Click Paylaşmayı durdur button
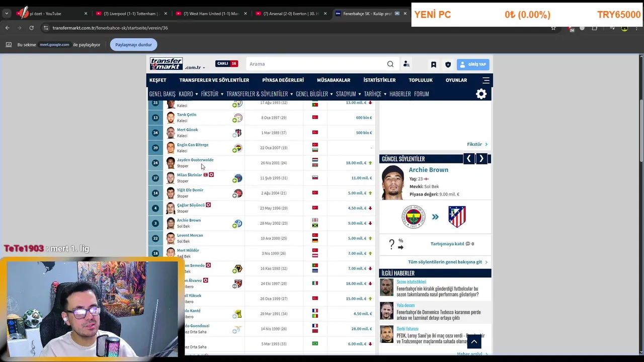This screenshot has height=362, width=644. 133,45
